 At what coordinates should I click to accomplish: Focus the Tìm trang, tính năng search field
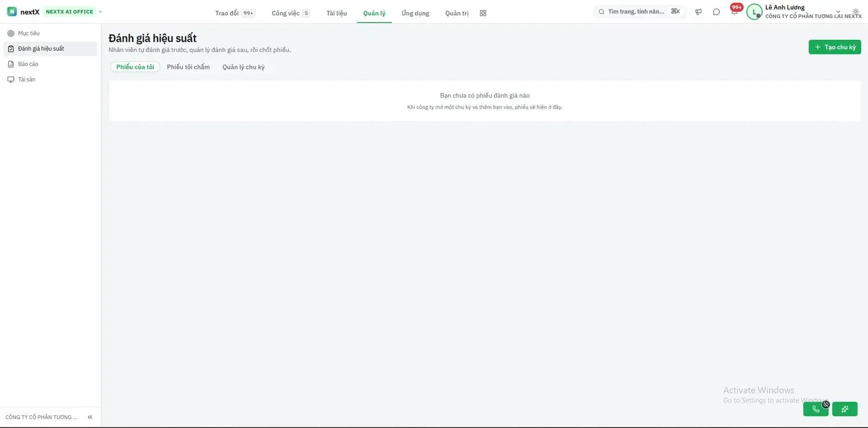pos(640,12)
